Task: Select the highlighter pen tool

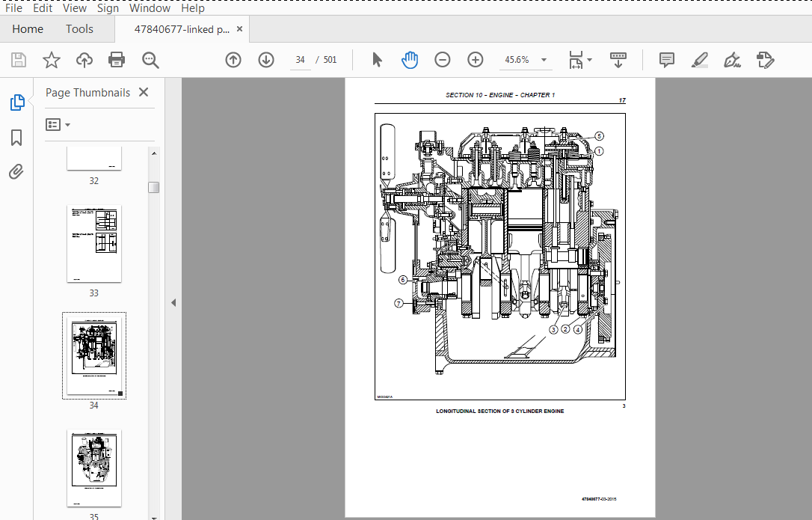Action: 700,60
